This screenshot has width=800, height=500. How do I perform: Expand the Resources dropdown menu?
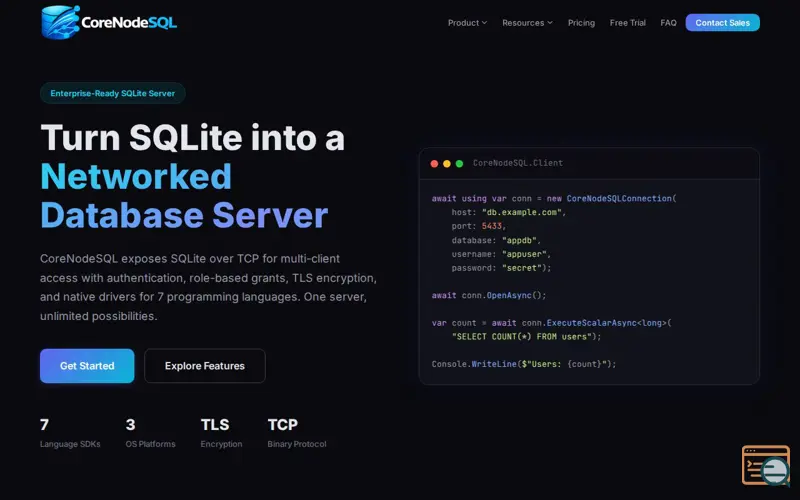coord(527,23)
